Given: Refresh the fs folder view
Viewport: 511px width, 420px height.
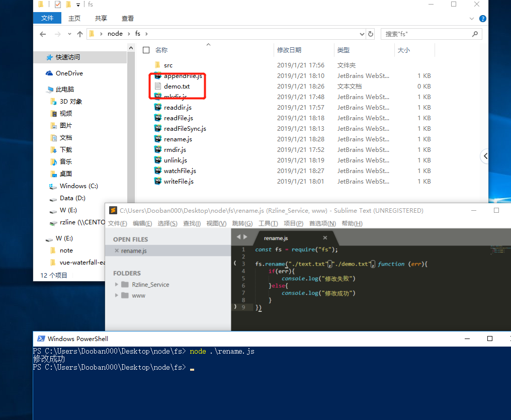Looking at the screenshot, I should 371,34.
